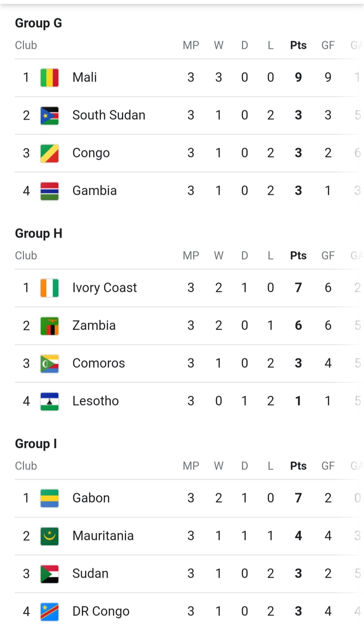Click the South Sudan flag icon
364x635 pixels.
click(x=49, y=115)
